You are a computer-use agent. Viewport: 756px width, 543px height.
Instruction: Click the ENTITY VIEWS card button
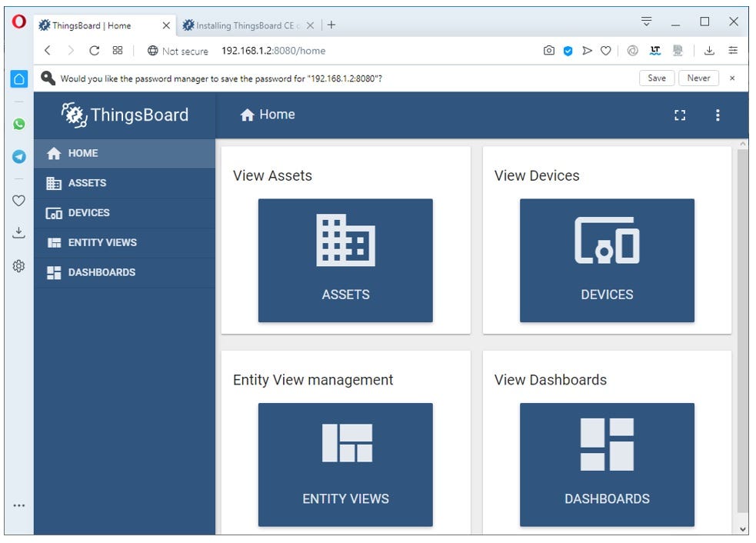tap(345, 465)
